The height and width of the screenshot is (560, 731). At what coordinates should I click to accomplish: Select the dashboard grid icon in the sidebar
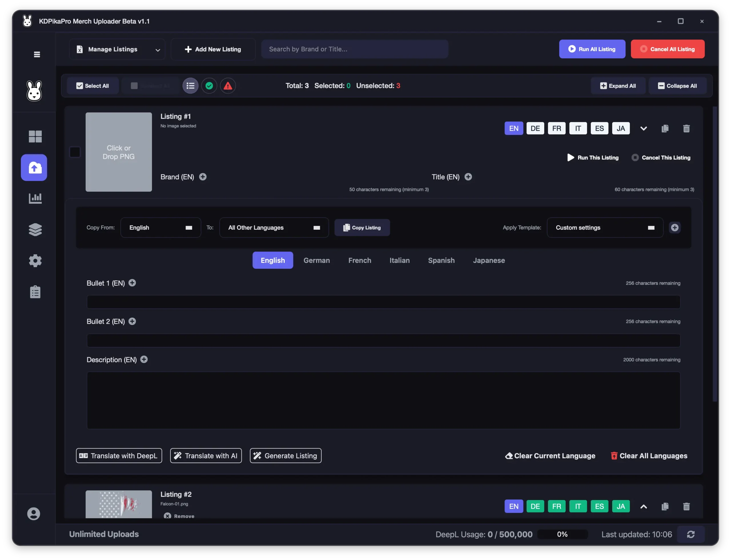pos(35,136)
